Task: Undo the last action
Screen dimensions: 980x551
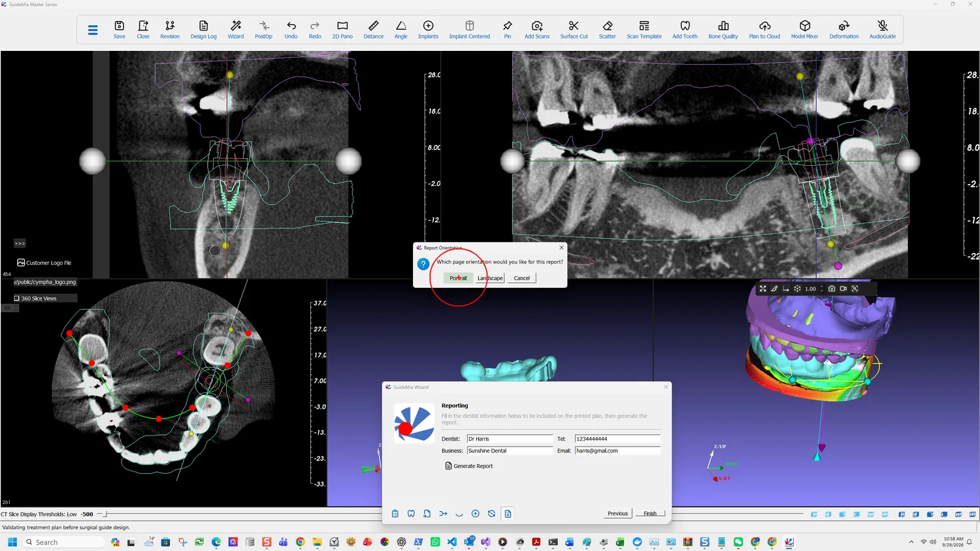Action: click(x=291, y=29)
